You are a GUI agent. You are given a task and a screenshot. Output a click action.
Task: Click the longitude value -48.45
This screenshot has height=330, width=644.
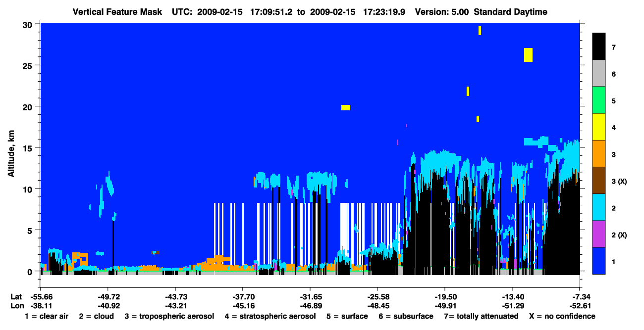click(377, 306)
